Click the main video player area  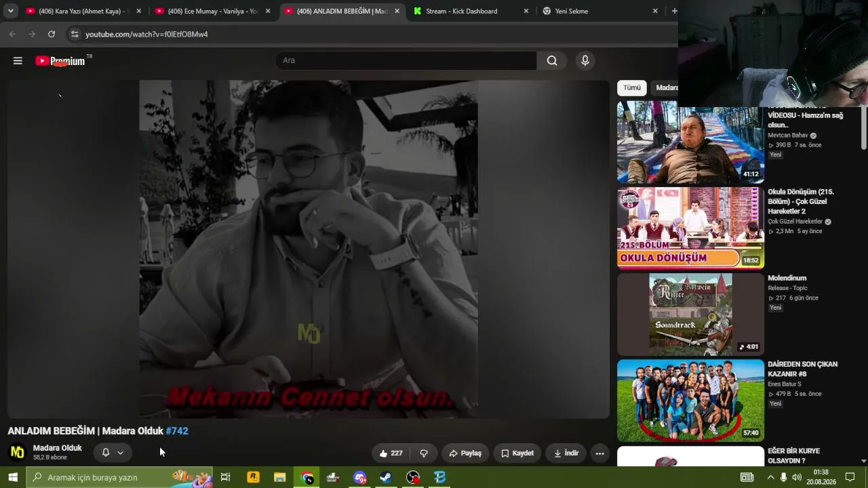[309, 249]
